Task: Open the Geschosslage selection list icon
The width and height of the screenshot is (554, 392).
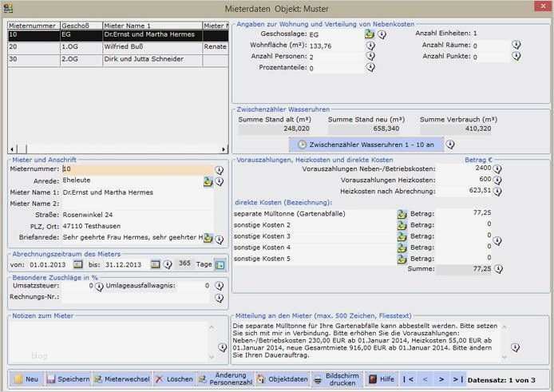Action: point(370,34)
